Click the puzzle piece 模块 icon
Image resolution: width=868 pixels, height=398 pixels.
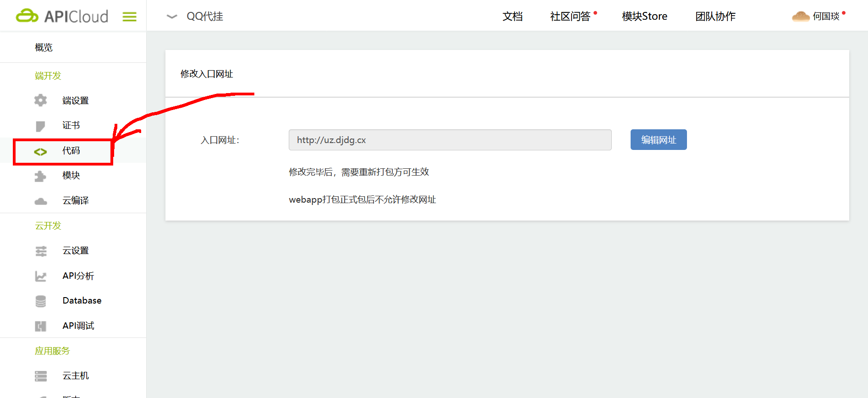(41, 176)
